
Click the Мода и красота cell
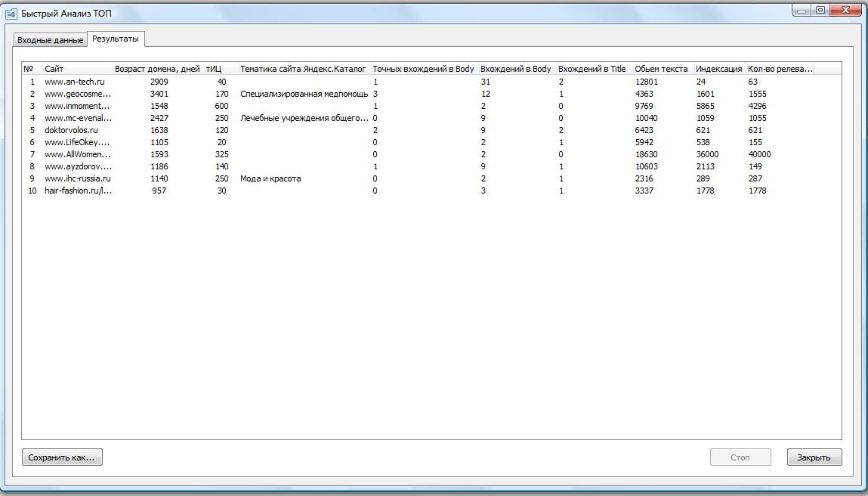(x=270, y=178)
